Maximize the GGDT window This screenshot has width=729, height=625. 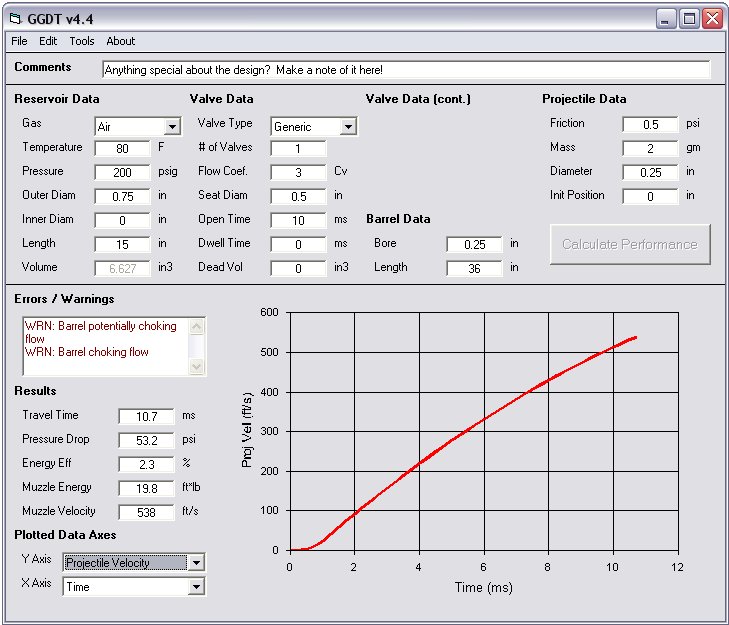(690, 18)
